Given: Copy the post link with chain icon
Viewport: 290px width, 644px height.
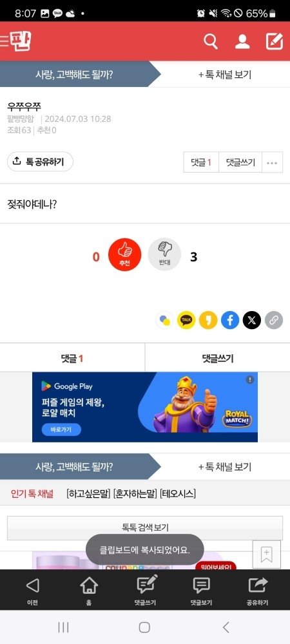Looking at the screenshot, I should click(274, 320).
